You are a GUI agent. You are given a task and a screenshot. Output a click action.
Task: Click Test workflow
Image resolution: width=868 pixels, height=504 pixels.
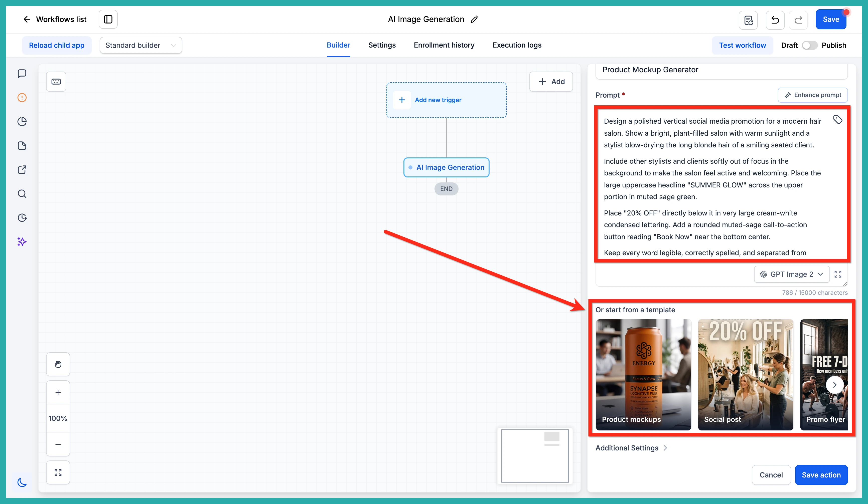[x=742, y=46]
